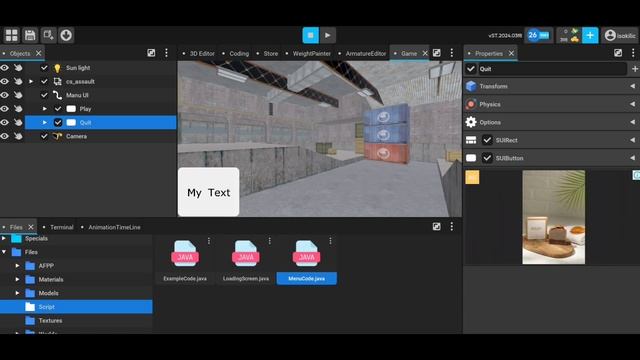Expand the Play object children

point(44,109)
